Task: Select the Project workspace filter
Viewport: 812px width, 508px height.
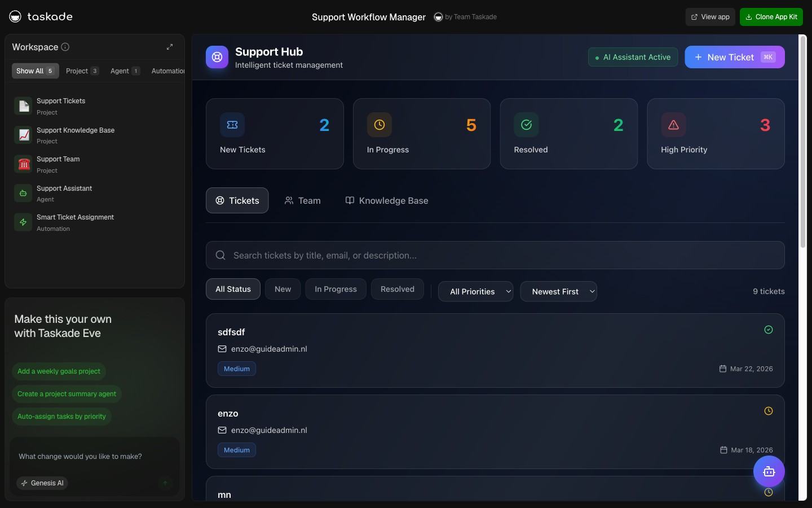Action: [82, 71]
